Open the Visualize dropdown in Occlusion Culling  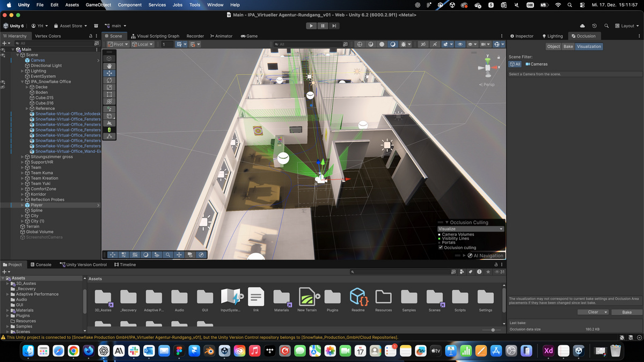471,229
